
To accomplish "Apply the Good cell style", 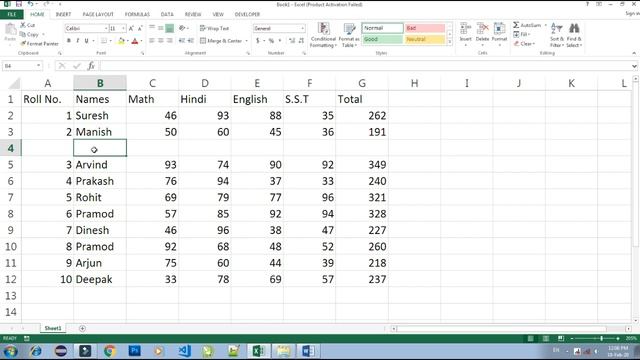I will [x=382, y=39].
